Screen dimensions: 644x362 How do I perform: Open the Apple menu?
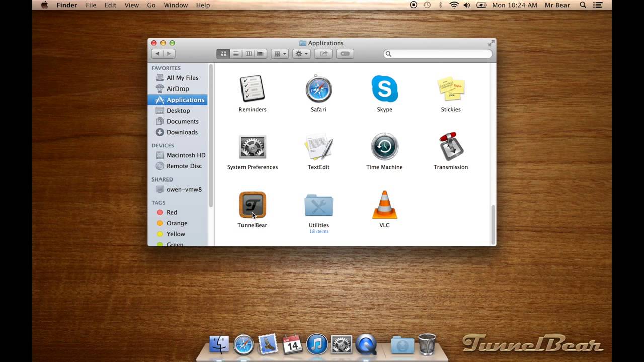pyautogui.click(x=44, y=5)
